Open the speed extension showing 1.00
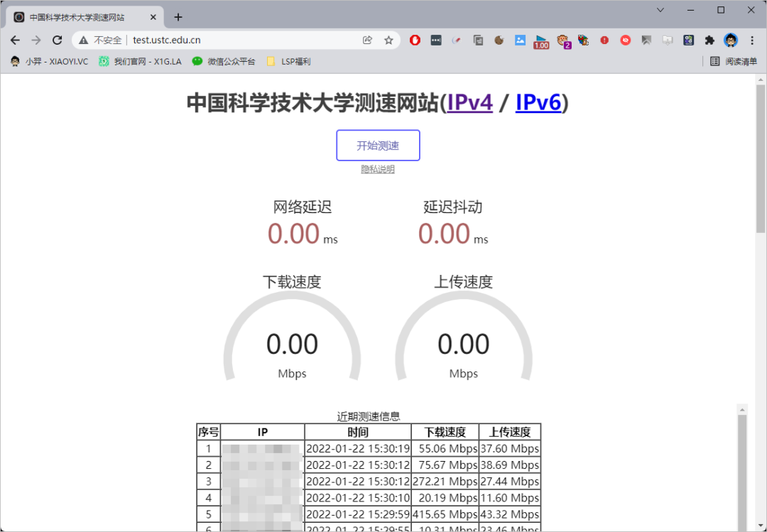 [x=541, y=42]
